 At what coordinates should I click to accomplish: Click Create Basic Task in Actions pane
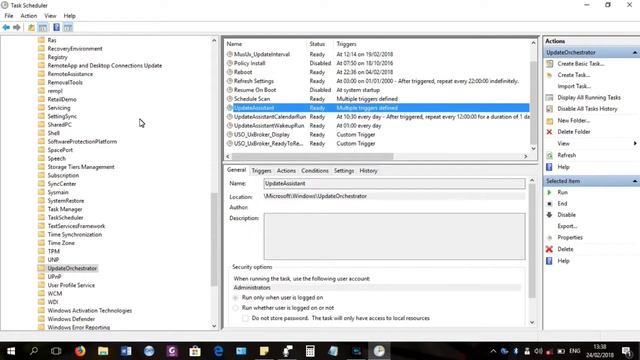click(x=580, y=64)
